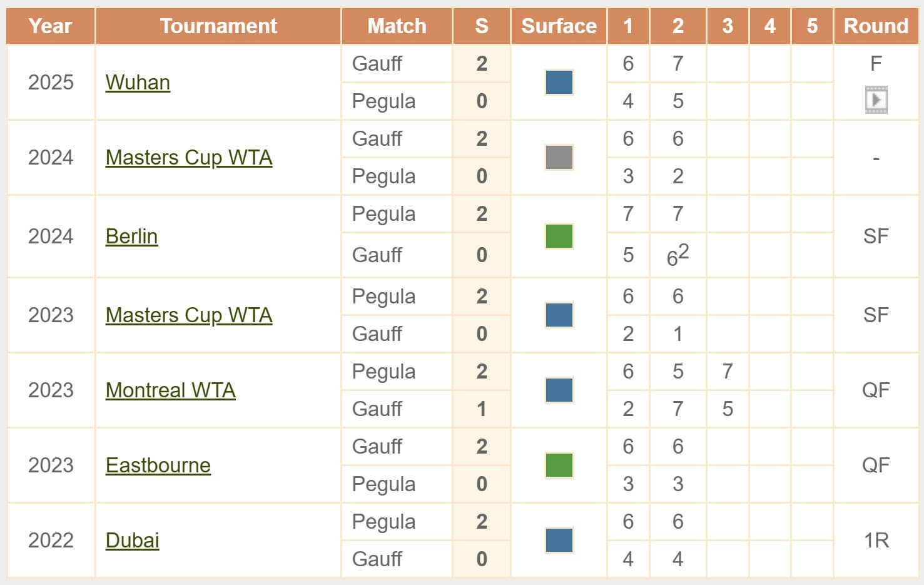Open the Berlin tournament page

[x=131, y=237]
